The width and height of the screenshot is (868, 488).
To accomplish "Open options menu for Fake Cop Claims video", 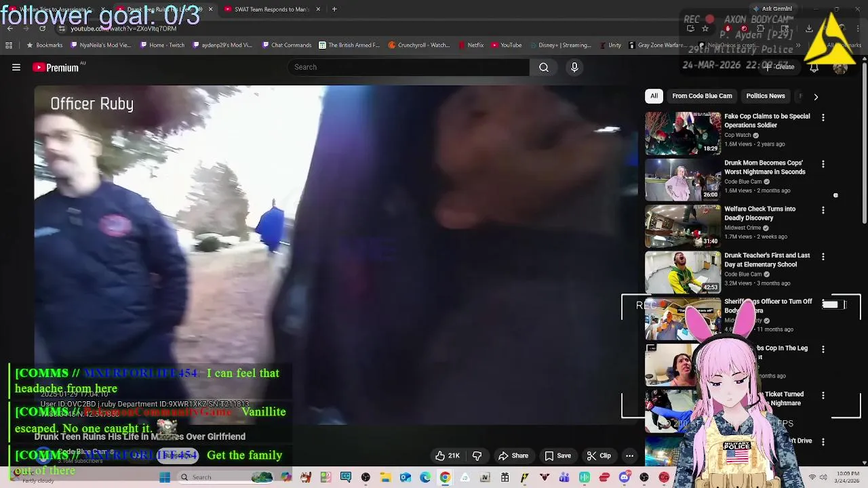I will 823,118.
